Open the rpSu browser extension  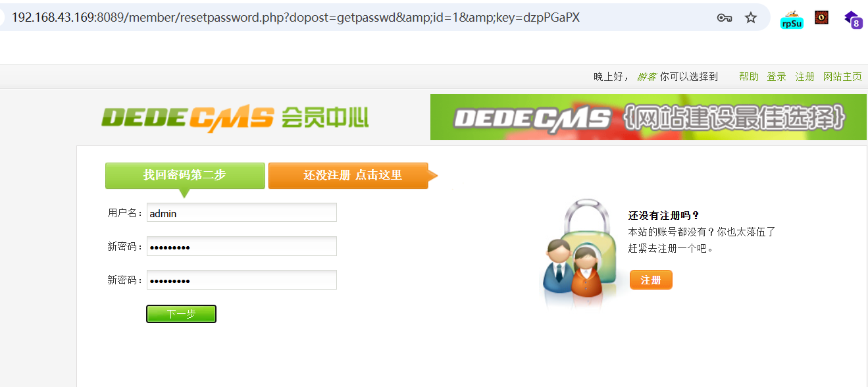coord(792,20)
